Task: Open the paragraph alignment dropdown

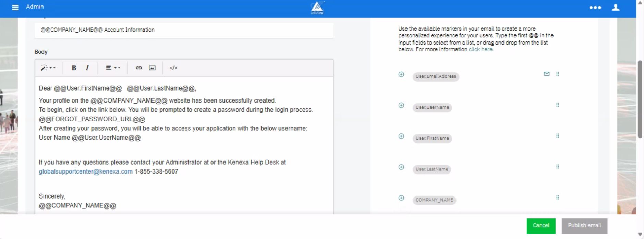Action: 112,68
